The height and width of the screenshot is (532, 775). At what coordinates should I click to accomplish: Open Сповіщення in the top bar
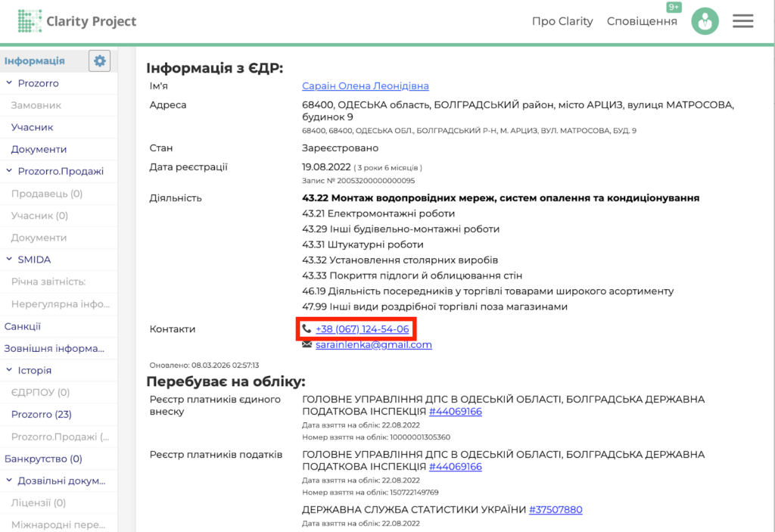pos(642,21)
